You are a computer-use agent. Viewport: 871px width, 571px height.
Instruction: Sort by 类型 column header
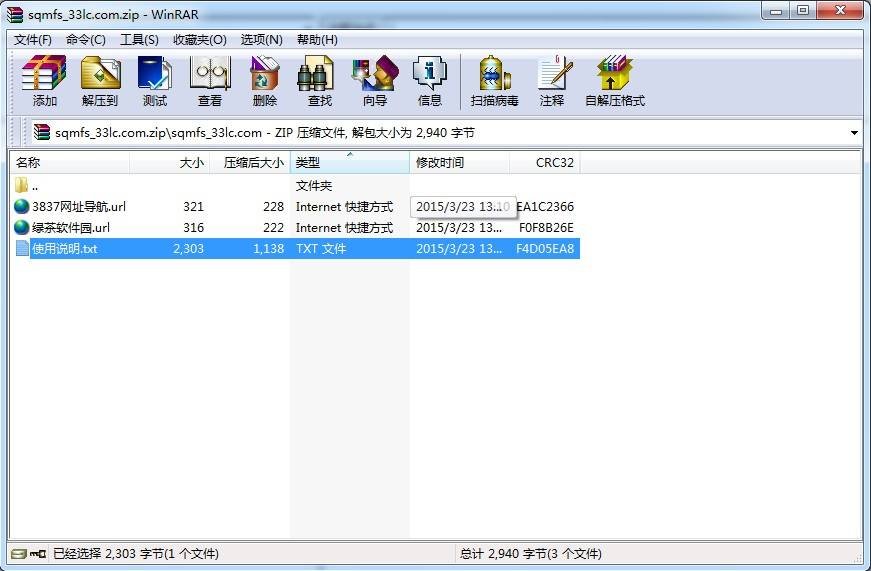pyautogui.click(x=350, y=162)
